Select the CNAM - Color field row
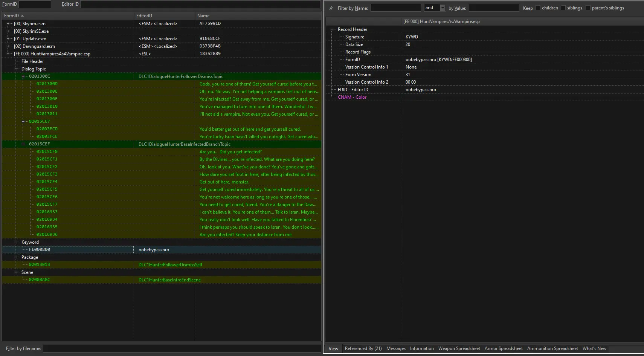 click(x=485, y=97)
